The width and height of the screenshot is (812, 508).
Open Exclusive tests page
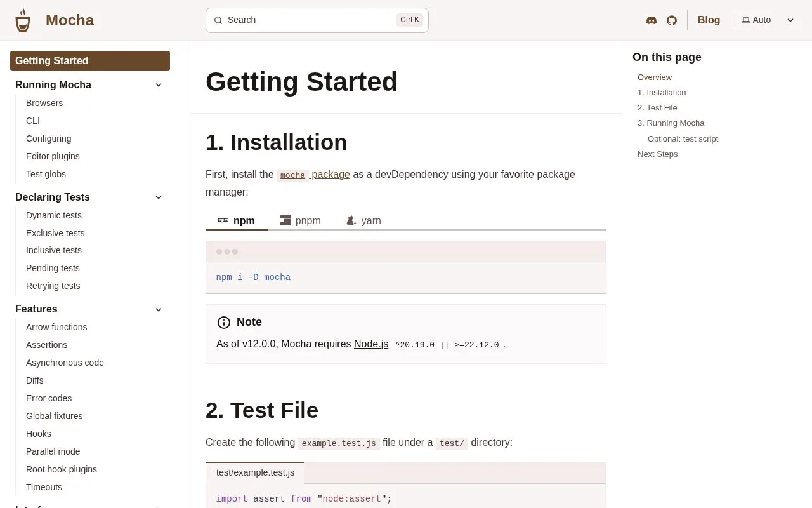[x=55, y=233]
